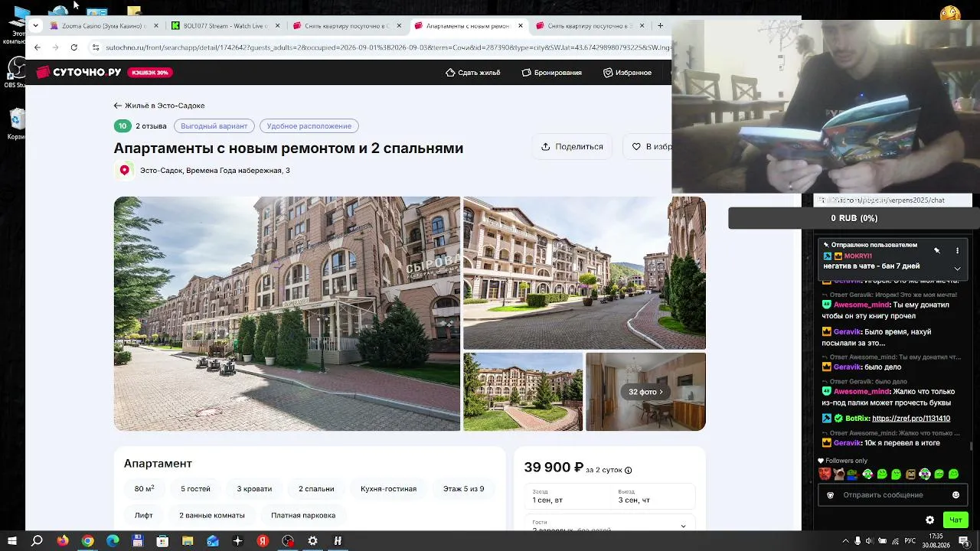Focus the 'Отправить сообщение' chat input
Screen dimensions: 980x551
(x=891, y=495)
